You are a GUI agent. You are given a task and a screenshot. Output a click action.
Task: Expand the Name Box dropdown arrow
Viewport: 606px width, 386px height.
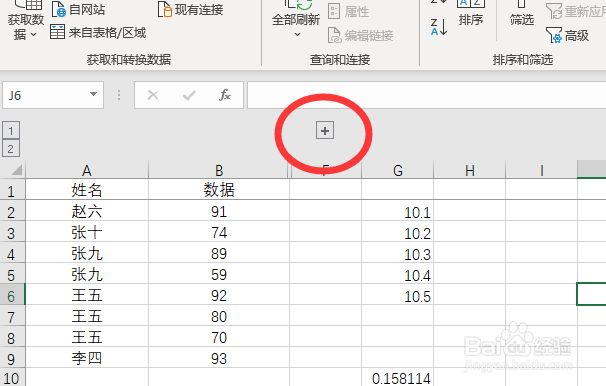pyautogui.click(x=93, y=94)
